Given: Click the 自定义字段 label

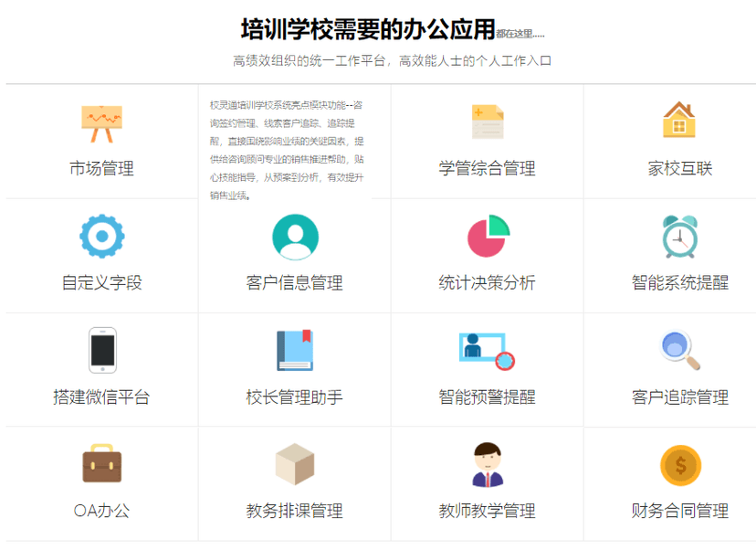Looking at the screenshot, I should [x=101, y=282].
